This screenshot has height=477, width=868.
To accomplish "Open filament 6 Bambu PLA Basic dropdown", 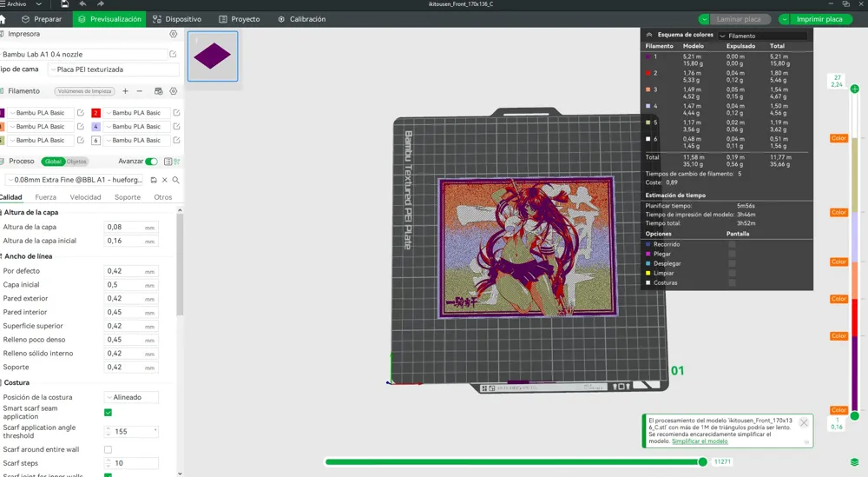I will coord(136,140).
